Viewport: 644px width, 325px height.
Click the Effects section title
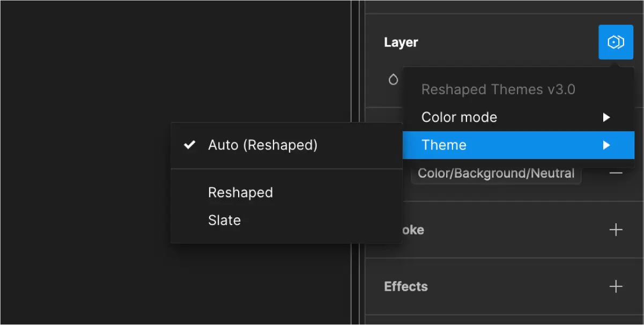[406, 286]
